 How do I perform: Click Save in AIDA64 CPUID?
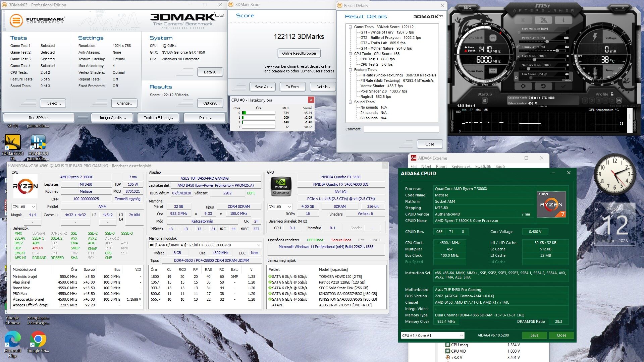point(534,335)
